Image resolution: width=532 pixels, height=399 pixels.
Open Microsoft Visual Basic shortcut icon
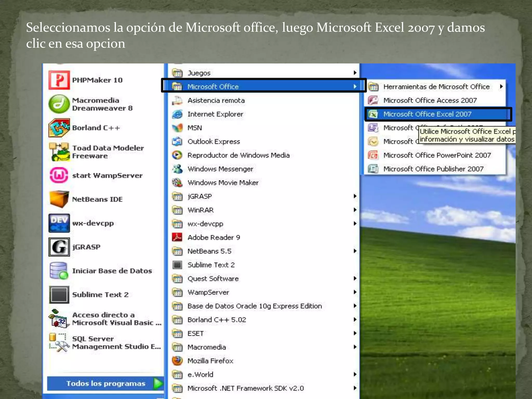click(59, 318)
